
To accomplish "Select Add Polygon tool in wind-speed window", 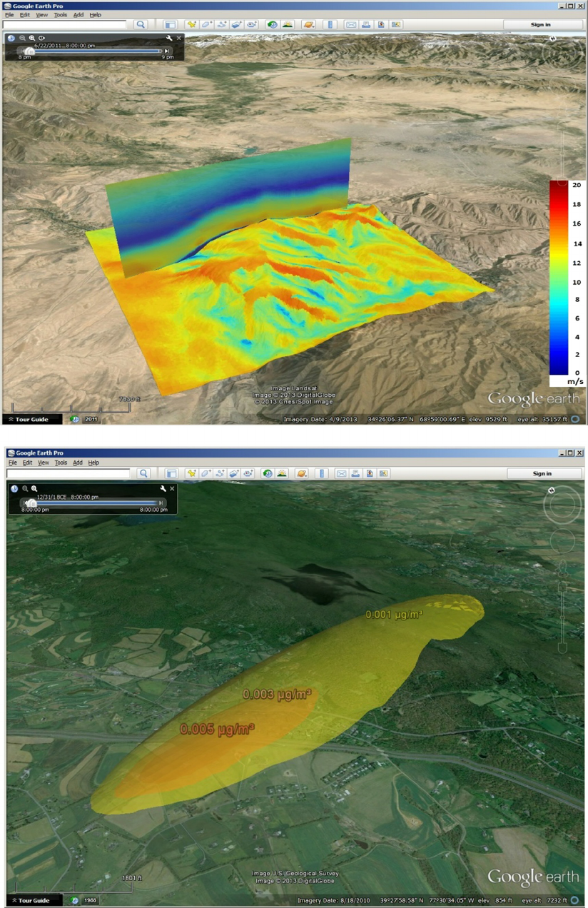I will [x=206, y=24].
